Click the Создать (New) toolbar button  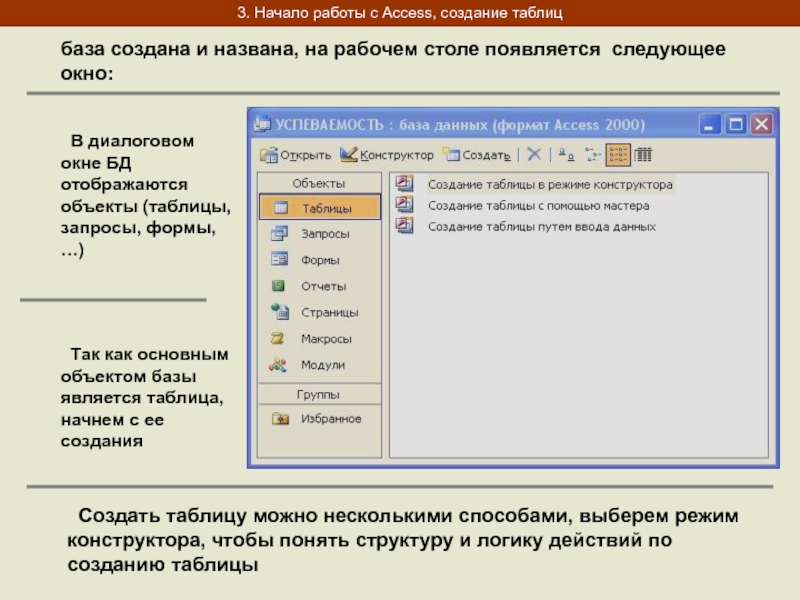click(477, 155)
